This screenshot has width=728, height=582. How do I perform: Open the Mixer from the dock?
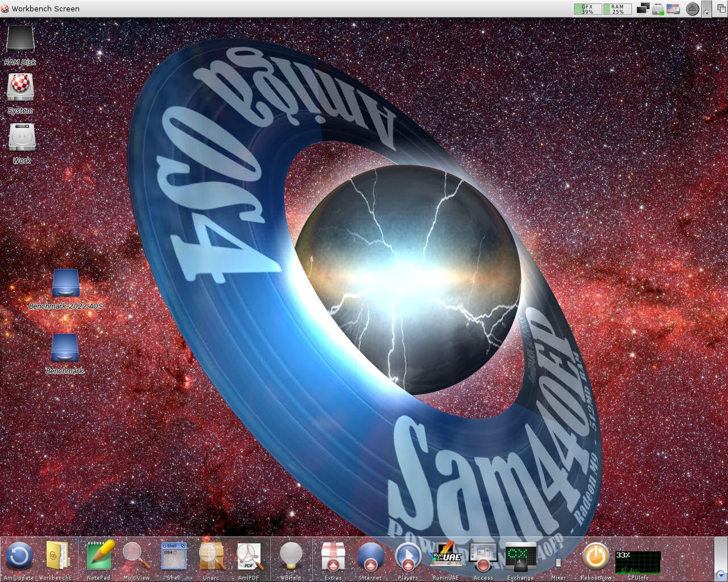point(558,556)
